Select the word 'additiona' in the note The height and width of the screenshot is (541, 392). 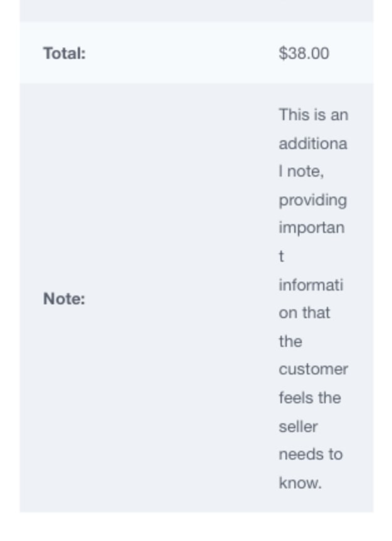pyautogui.click(x=312, y=143)
